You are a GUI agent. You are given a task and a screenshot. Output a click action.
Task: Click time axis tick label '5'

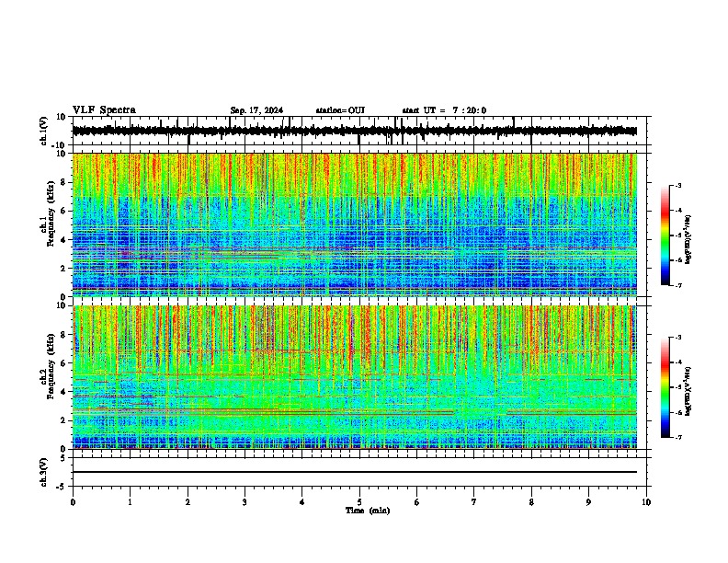pos(359,502)
